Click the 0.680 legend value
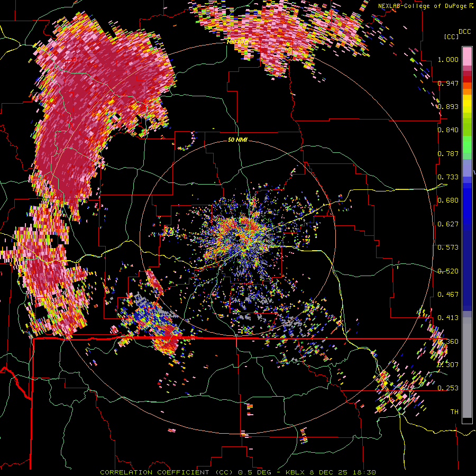Screen dimensions: 476x476 (x=448, y=200)
